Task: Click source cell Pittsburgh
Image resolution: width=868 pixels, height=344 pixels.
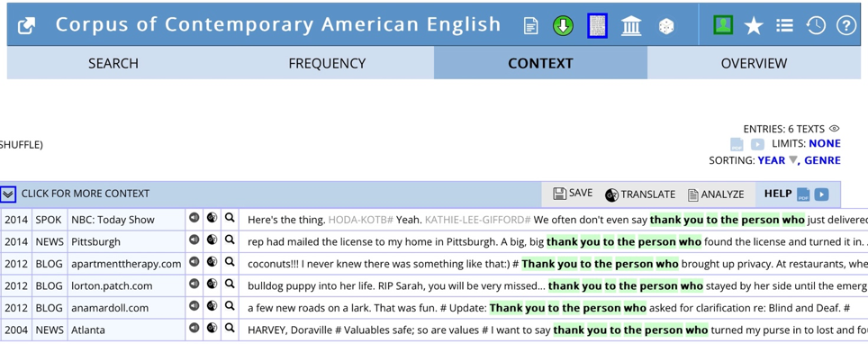Action: point(126,241)
